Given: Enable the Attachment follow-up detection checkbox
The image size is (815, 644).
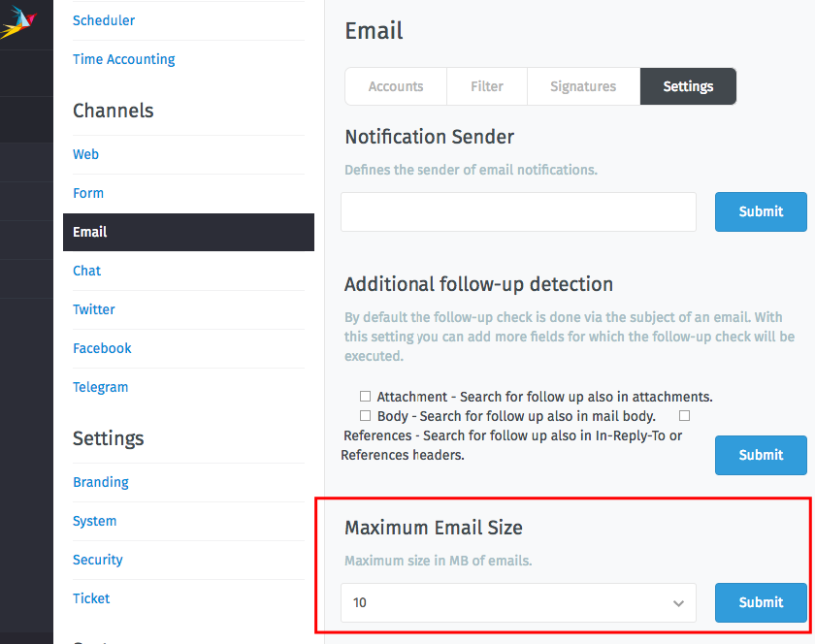Looking at the screenshot, I should pos(366,396).
